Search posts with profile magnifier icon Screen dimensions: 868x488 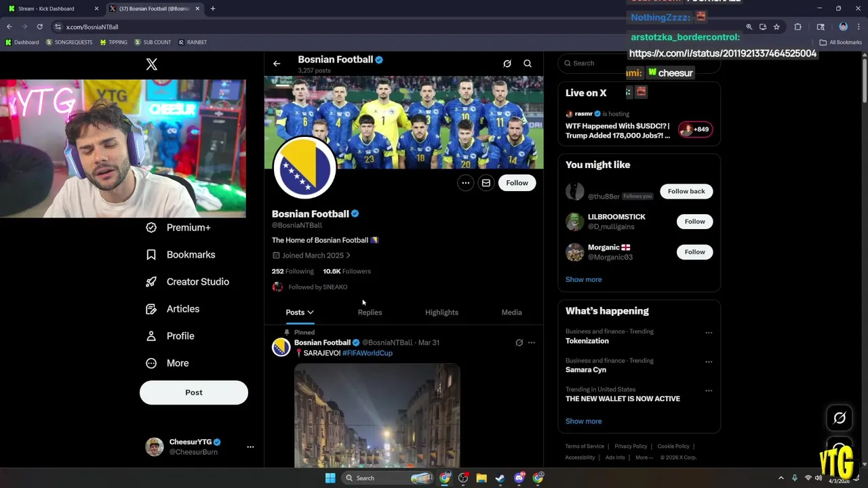point(528,64)
